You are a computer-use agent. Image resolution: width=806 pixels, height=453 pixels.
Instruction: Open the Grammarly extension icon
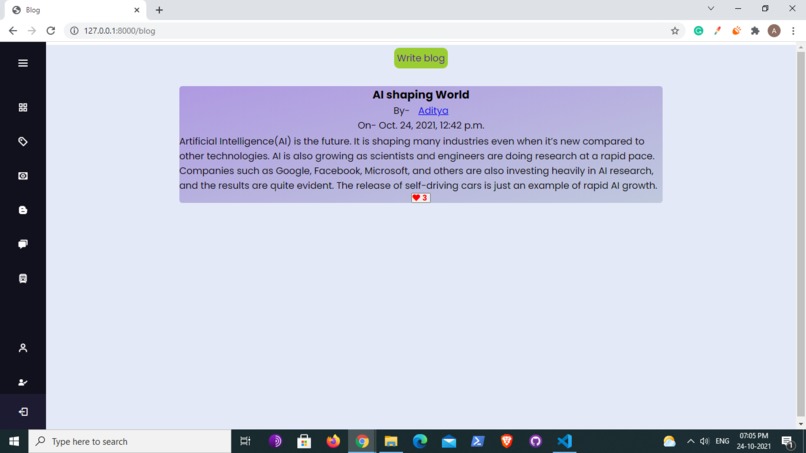click(x=698, y=31)
